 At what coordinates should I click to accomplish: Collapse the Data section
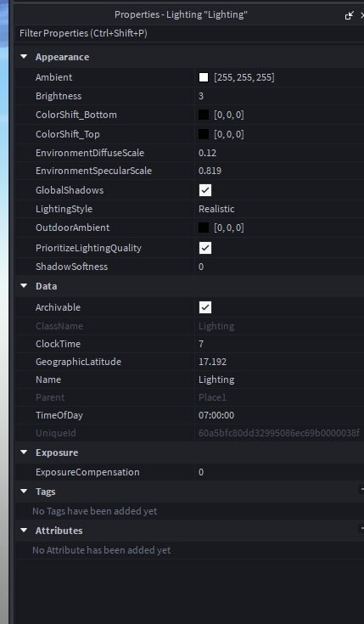(x=24, y=286)
